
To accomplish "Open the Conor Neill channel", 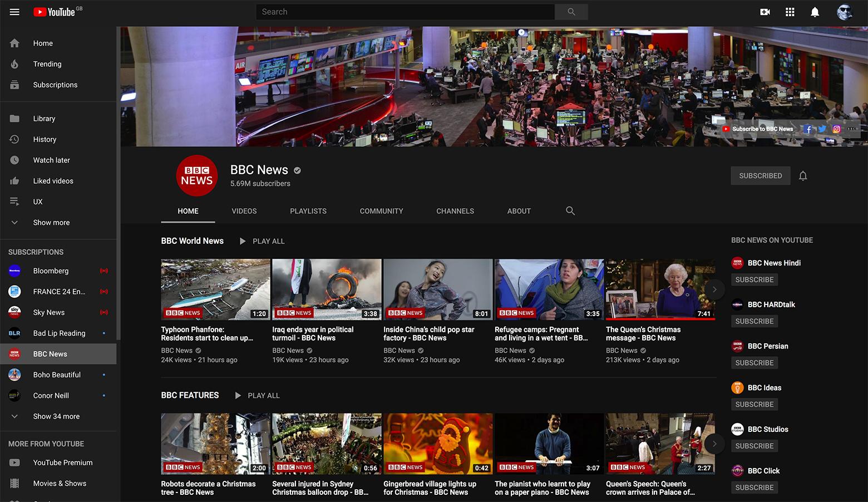I will point(58,396).
